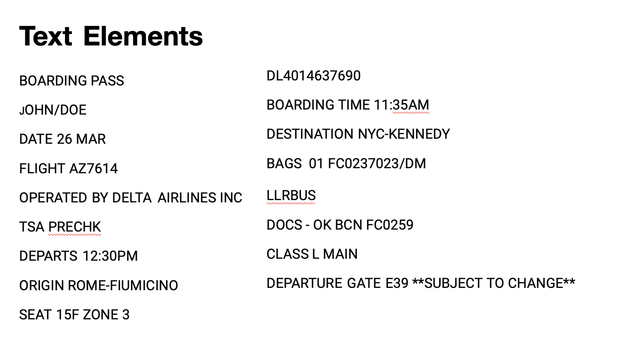Click the **SUBJECT TO CHANGE** notice

(493, 283)
